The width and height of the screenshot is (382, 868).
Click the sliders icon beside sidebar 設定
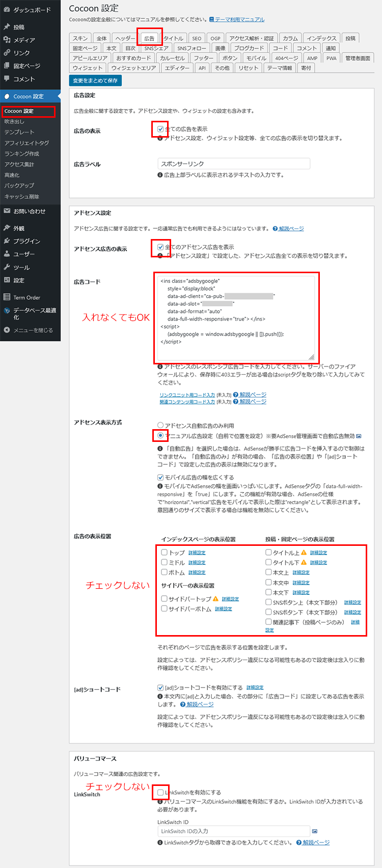(7, 280)
